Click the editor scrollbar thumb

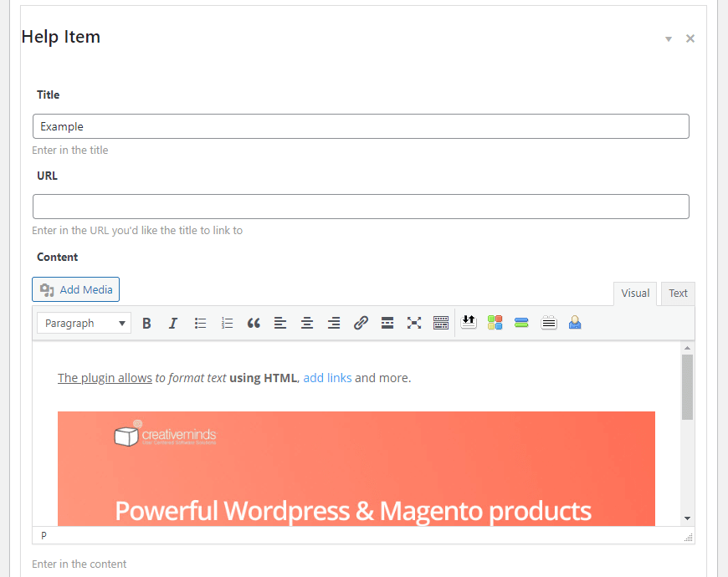pyautogui.click(x=688, y=387)
